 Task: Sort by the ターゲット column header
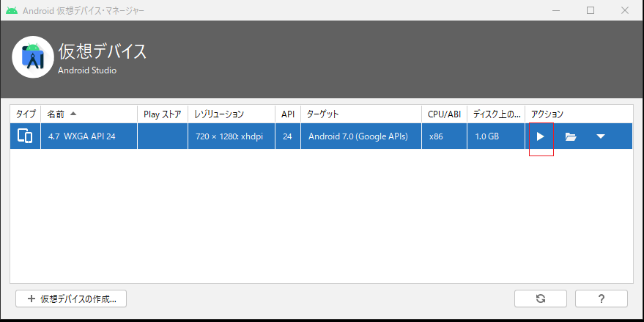tap(361, 114)
